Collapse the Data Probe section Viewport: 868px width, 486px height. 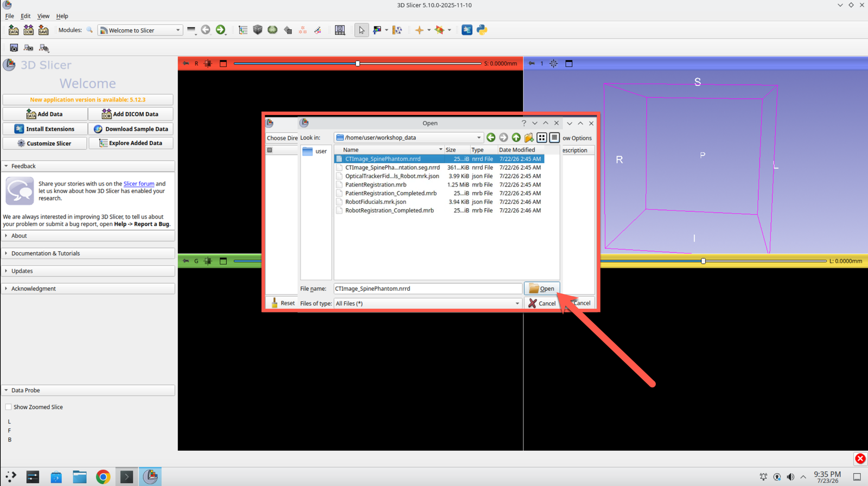(x=88, y=390)
